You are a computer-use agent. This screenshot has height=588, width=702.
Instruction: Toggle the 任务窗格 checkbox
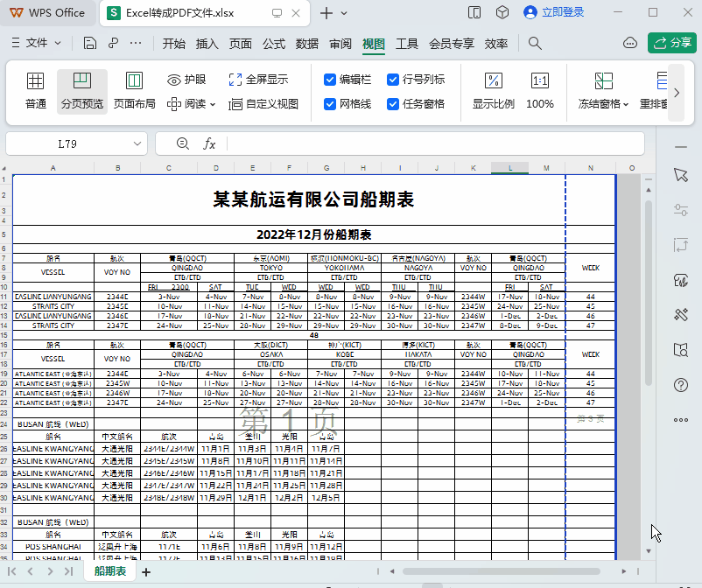393,104
